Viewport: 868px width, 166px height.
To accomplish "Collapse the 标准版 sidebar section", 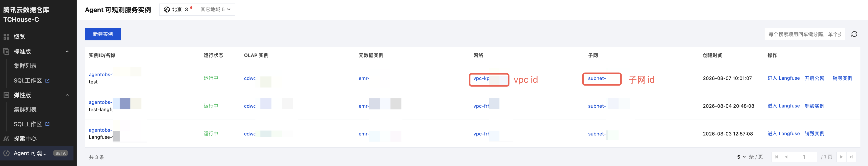I will click(x=67, y=51).
